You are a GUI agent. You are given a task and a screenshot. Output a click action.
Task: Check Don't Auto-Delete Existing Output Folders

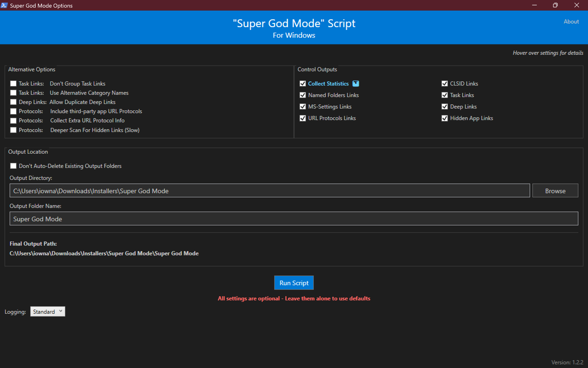pos(13,166)
